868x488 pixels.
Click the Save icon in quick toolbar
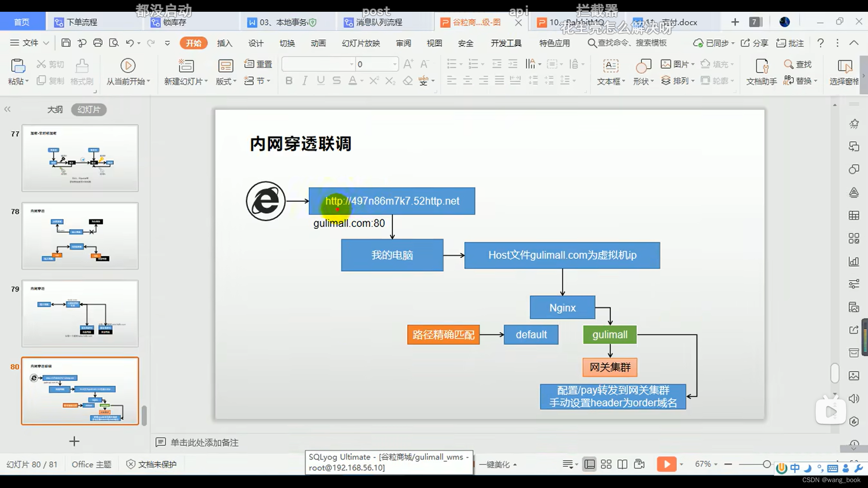pyautogui.click(x=66, y=43)
